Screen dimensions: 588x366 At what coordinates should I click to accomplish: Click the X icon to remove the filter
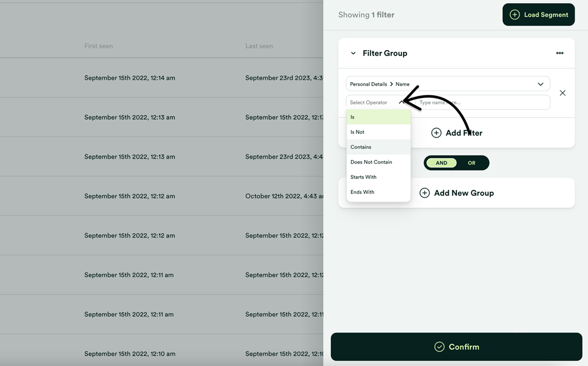pos(563,93)
